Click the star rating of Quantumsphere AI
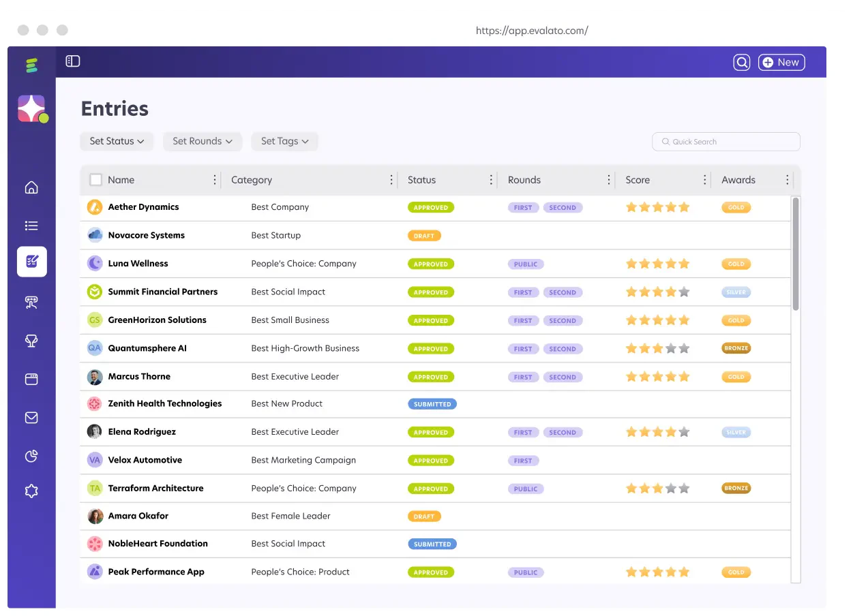This screenshot has height=616, width=853. click(658, 348)
